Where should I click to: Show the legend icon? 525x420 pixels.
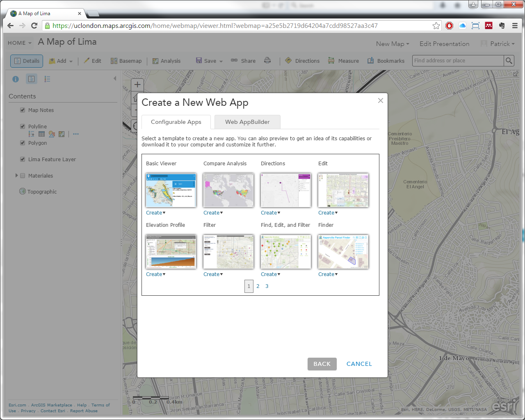[48, 79]
